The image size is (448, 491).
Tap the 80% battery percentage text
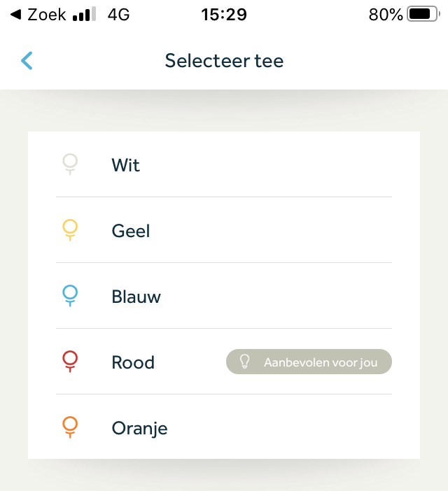[386, 15]
